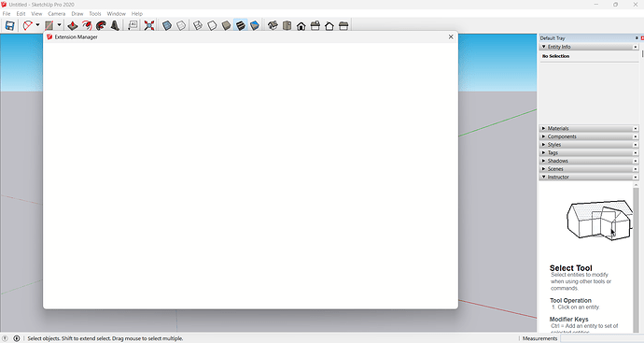Select the Follow Me tool
Image resolution: width=644 pixels, height=343 pixels.
(x=101, y=25)
